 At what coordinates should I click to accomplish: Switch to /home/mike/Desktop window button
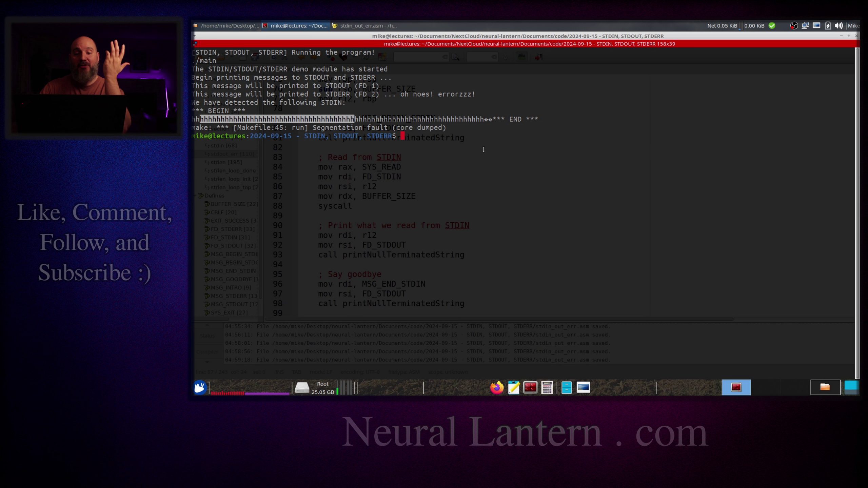coord(226,26)
